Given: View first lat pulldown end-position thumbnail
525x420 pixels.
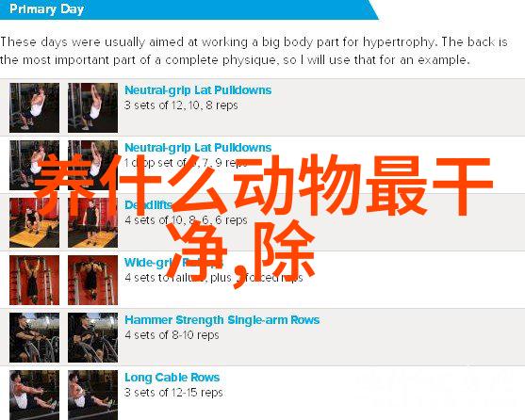Looking at the screenshot, I should (x=92, y=107).
